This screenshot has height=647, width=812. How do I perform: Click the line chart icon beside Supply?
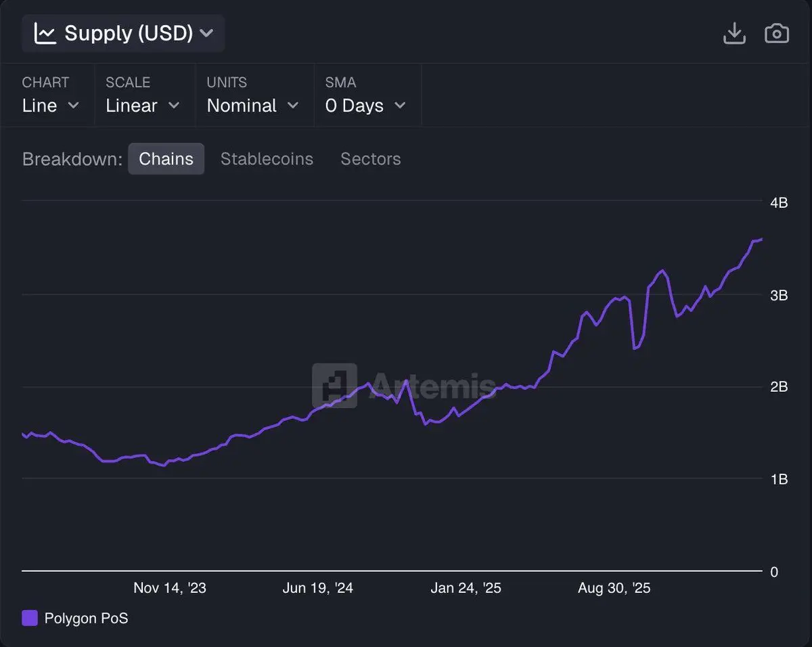[x=45, y=33]
